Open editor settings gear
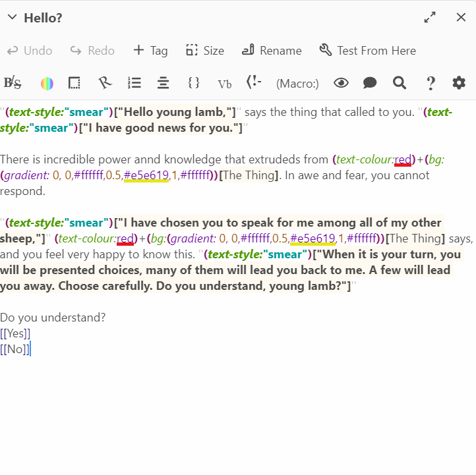 (x=459, y=83)
